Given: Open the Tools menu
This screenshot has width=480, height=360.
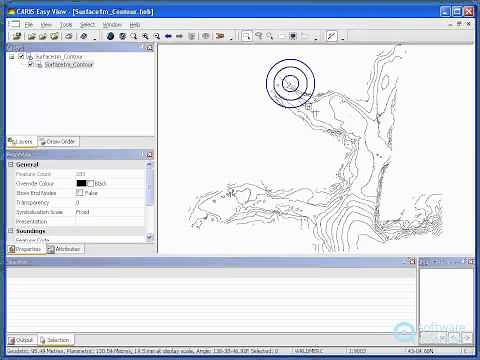Looking at the screenshot, I should point(66,25).
